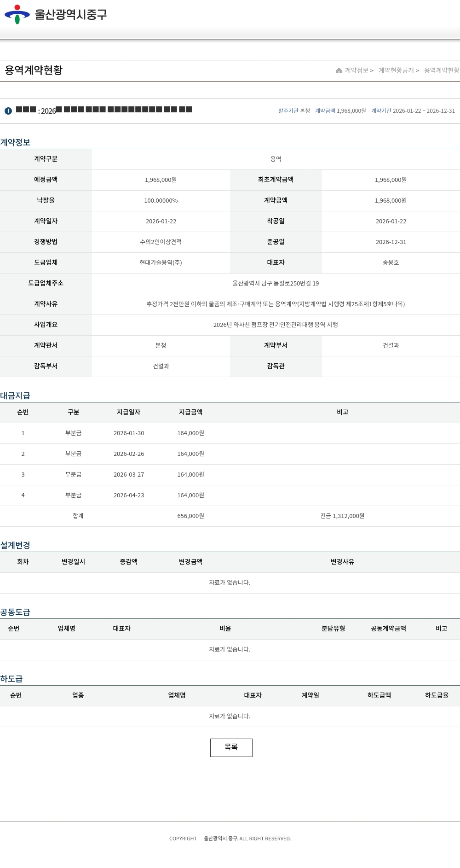Screen dimensions: 460x868
Task: Click the home icon in the breadcrumb
Action: click(339, 70)
